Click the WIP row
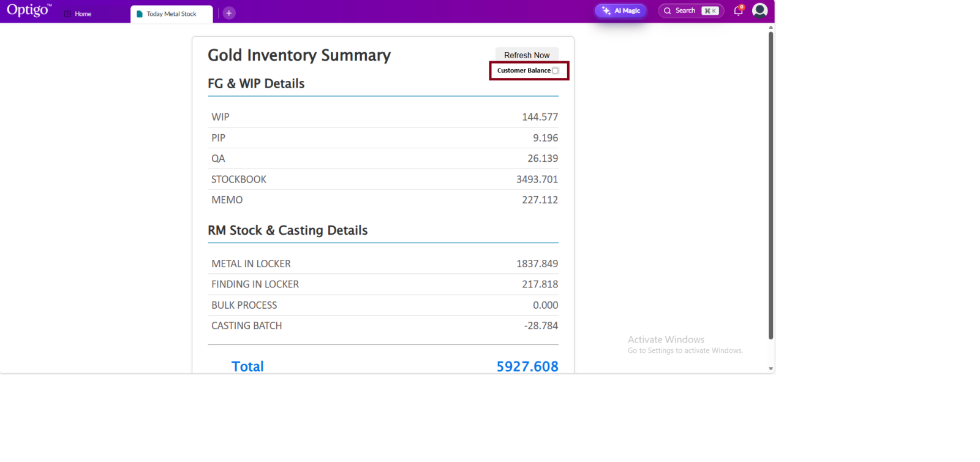980x462 pixels. [x=383, y=117]
